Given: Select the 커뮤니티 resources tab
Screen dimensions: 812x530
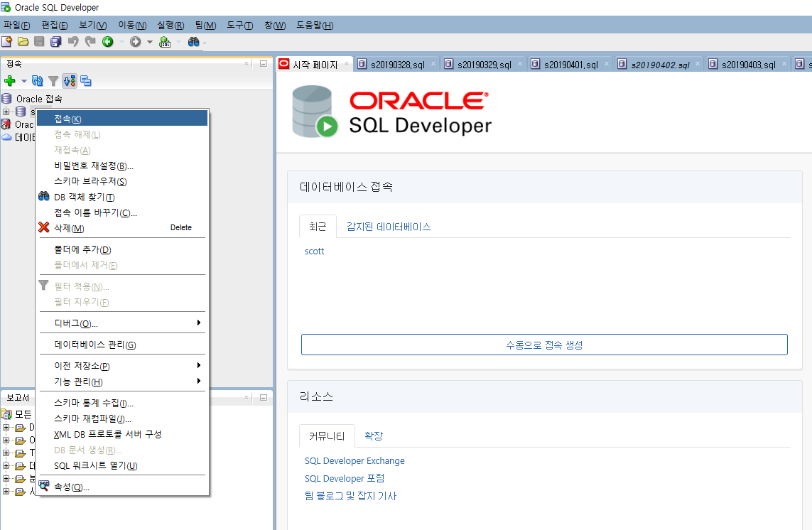Looking at the screenshot, I should tap(327, 436).
